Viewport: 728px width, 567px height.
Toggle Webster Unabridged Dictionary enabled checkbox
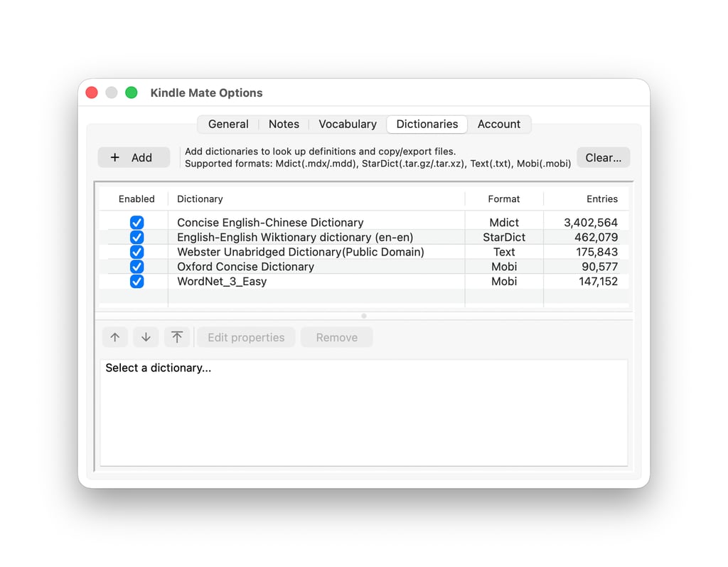tap(136, 252)
